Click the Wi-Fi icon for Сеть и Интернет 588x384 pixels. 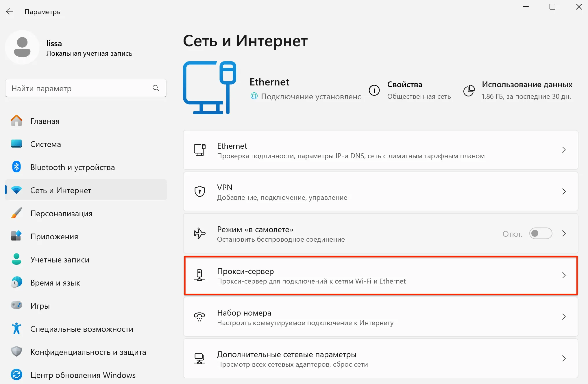tap(16, 190)
